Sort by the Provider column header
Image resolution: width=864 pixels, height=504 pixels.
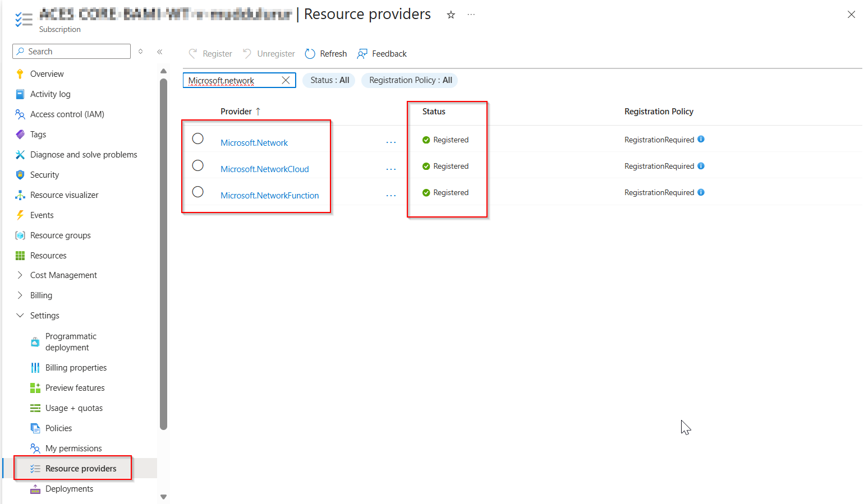coord(240,112)
